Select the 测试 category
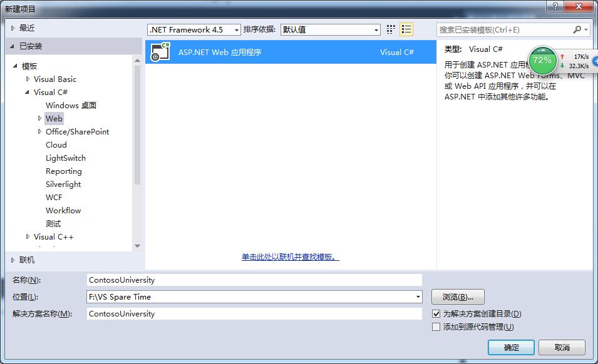The width and height of the screenshot is (598, 364). pyautogui.click(x=53, y=224)
